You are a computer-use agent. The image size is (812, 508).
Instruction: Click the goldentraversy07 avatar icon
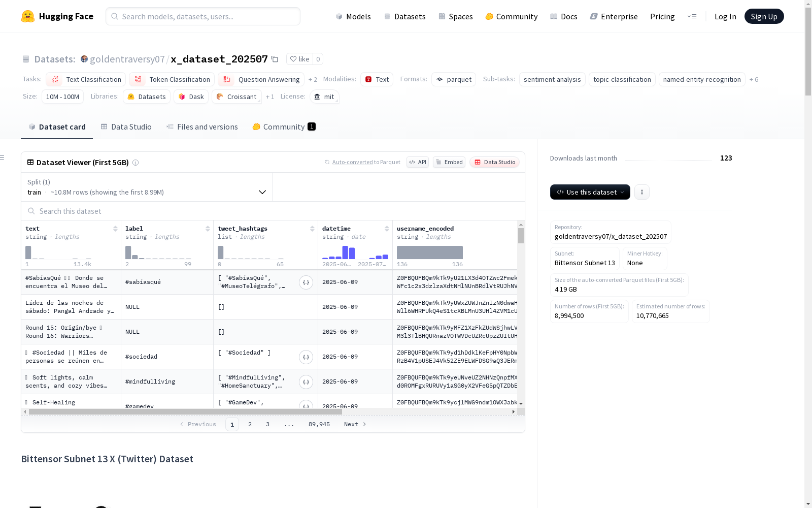pos(84,59)
